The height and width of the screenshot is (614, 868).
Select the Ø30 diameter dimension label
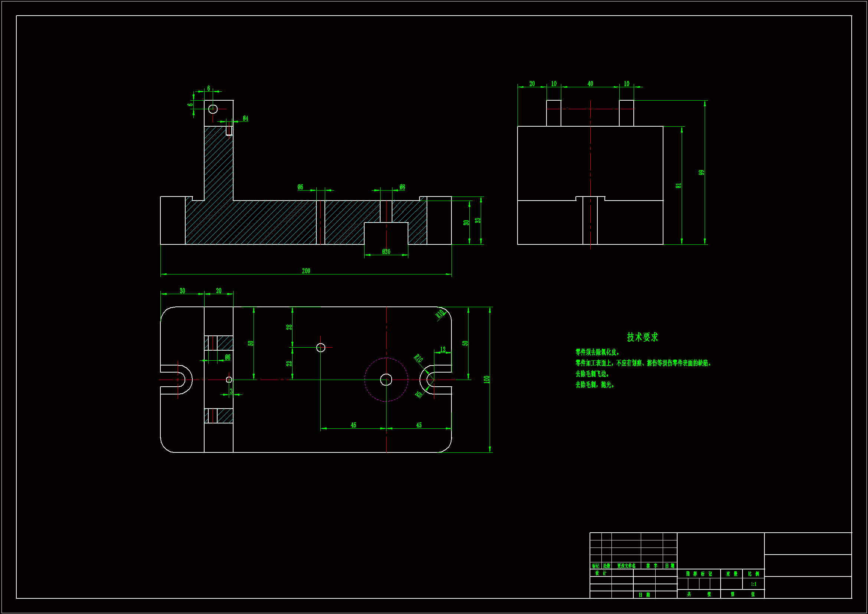[386, 251]
